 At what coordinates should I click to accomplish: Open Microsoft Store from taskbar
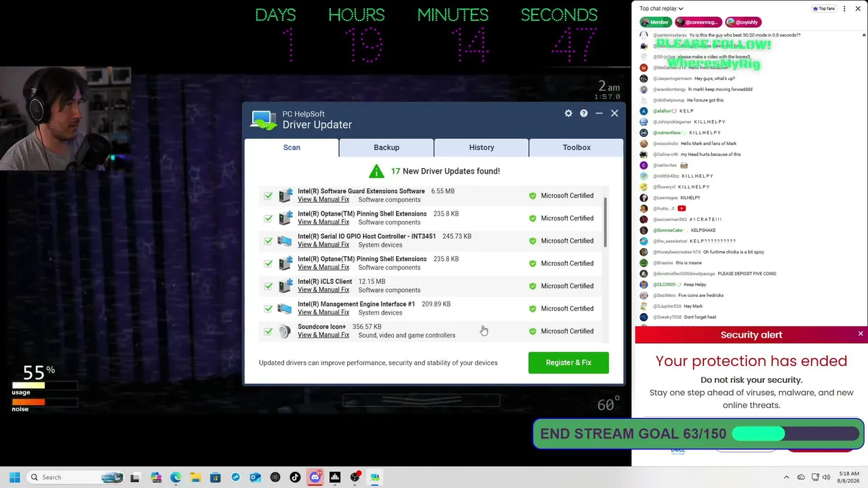215,477
